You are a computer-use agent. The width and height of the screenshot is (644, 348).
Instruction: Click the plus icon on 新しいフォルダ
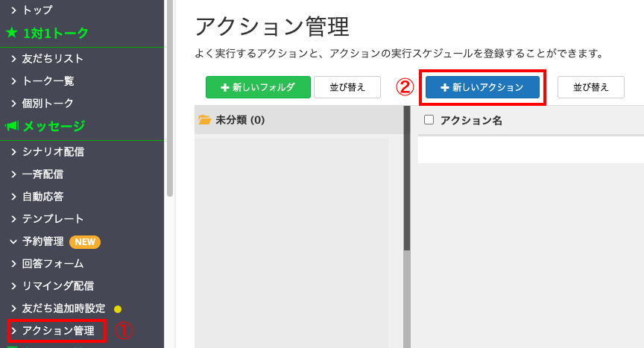224,87
